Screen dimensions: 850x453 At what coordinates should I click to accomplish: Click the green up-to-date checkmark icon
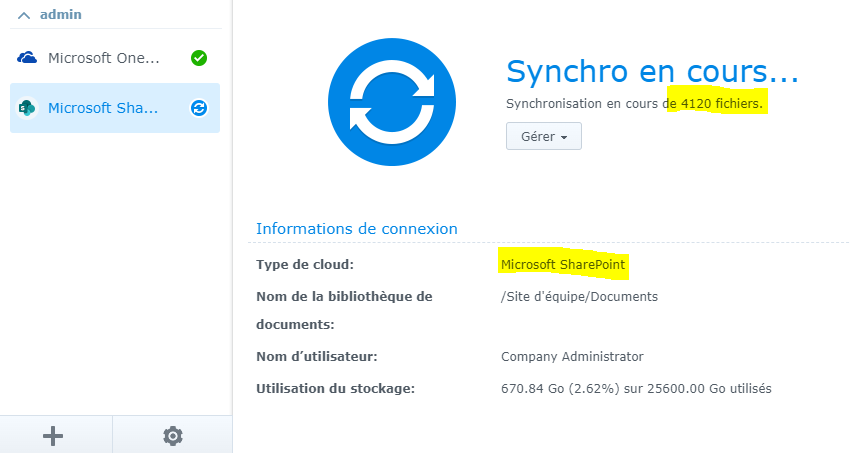pos(199,58)
